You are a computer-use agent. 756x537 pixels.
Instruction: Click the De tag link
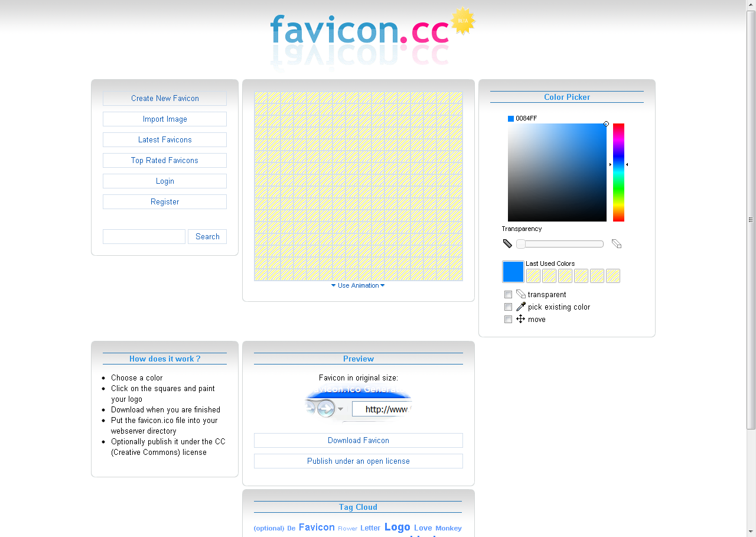click(291, 528)
